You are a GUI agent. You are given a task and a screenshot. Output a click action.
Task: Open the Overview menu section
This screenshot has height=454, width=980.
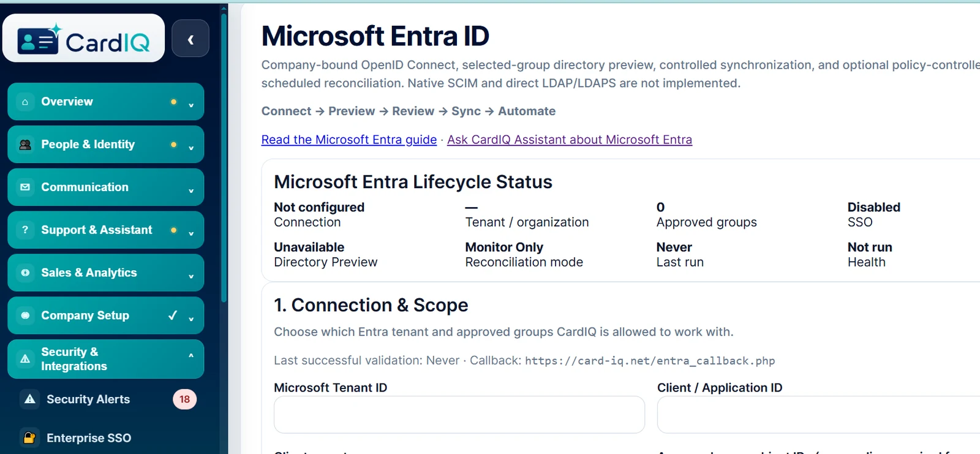click(x=105, y=102)
